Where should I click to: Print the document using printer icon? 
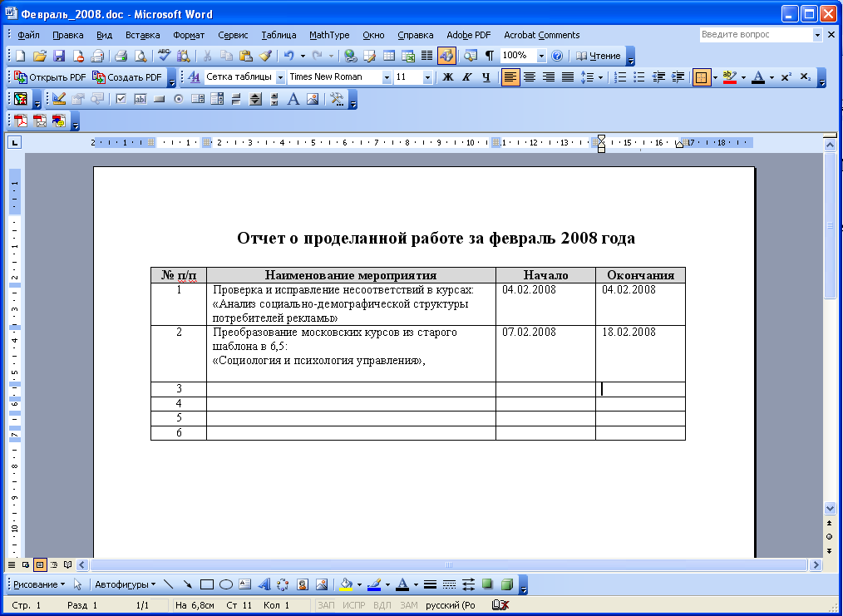coord(121,56)
